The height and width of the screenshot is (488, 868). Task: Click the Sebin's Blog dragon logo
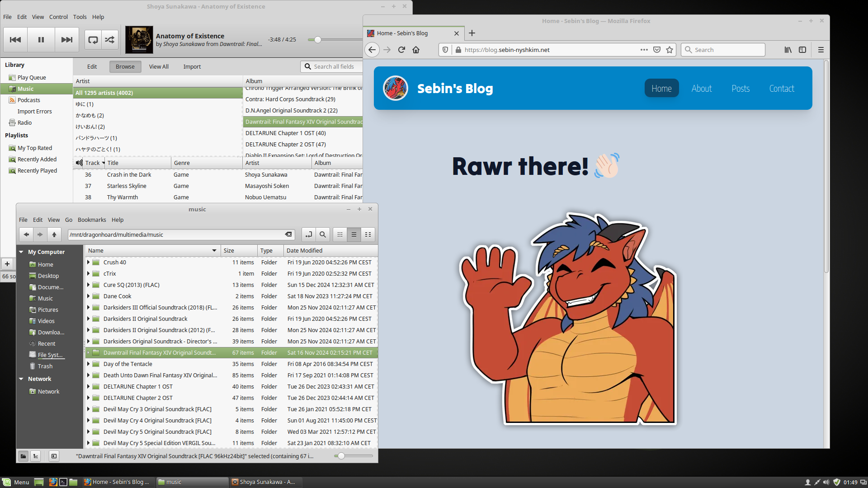click(x=396, y=88)
